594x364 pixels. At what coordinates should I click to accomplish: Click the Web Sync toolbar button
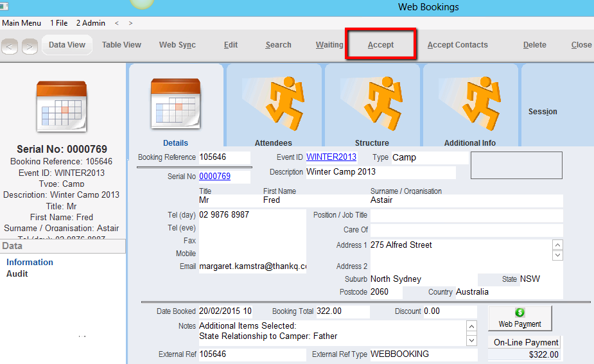tap(177, 45)
